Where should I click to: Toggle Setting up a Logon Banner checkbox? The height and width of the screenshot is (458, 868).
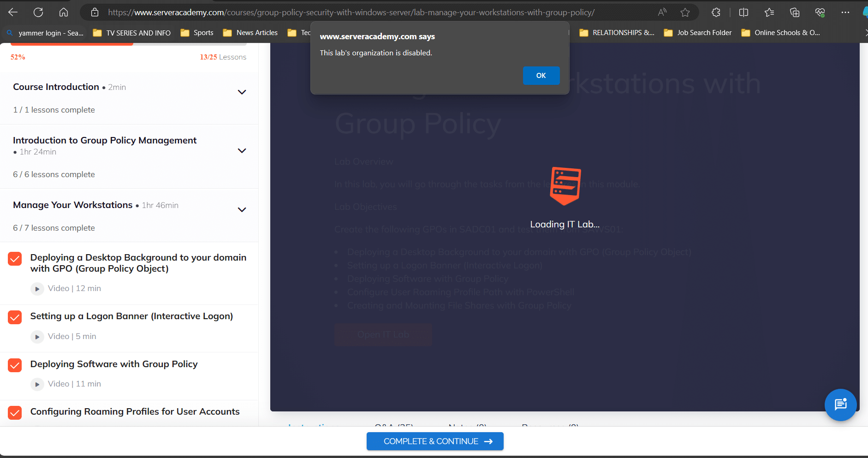pyautogui.click(x=15, y=317)
